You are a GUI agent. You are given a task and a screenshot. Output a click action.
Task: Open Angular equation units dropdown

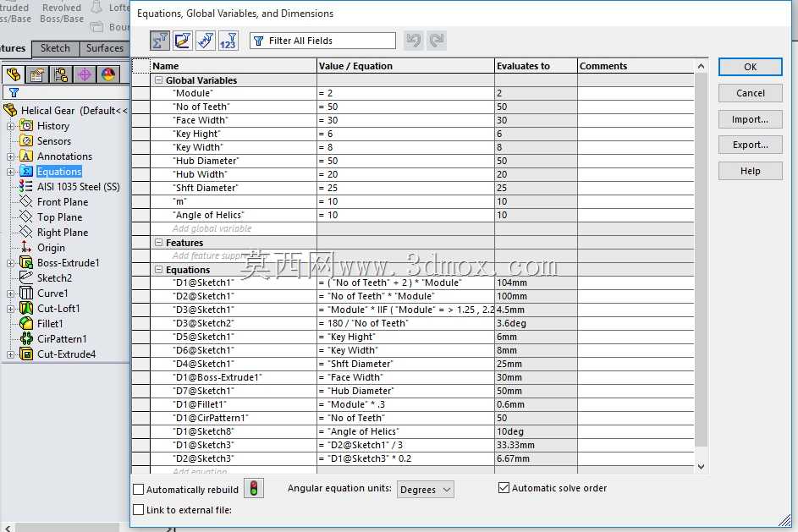(x=425, y=489)
